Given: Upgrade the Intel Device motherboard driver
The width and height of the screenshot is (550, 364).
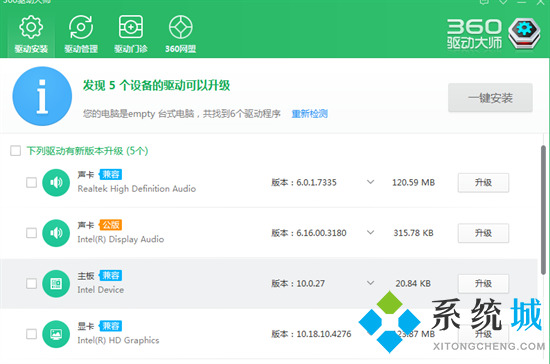Looking at the screenshot, I should tap(483, 283).
